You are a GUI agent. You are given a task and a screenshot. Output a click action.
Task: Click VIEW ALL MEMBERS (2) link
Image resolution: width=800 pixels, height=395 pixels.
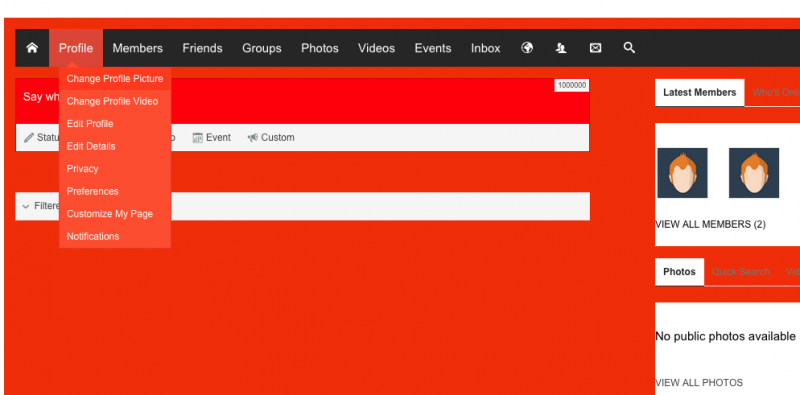pos(710,225)
